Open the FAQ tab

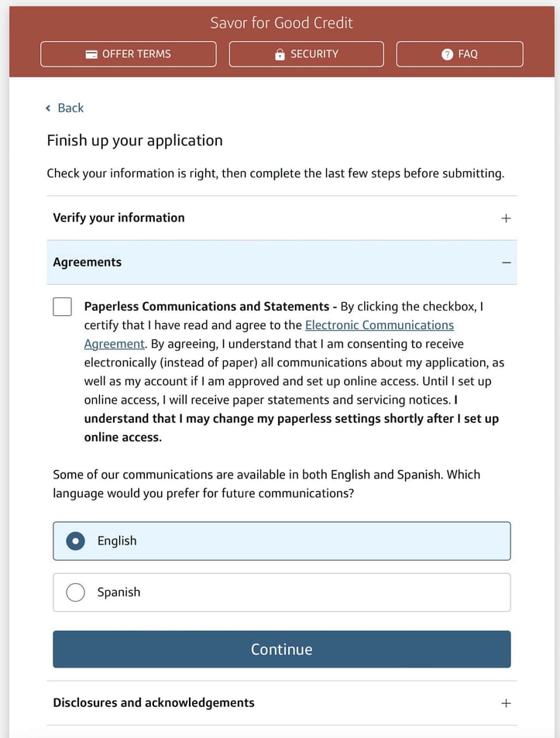(x=460, y=54)
